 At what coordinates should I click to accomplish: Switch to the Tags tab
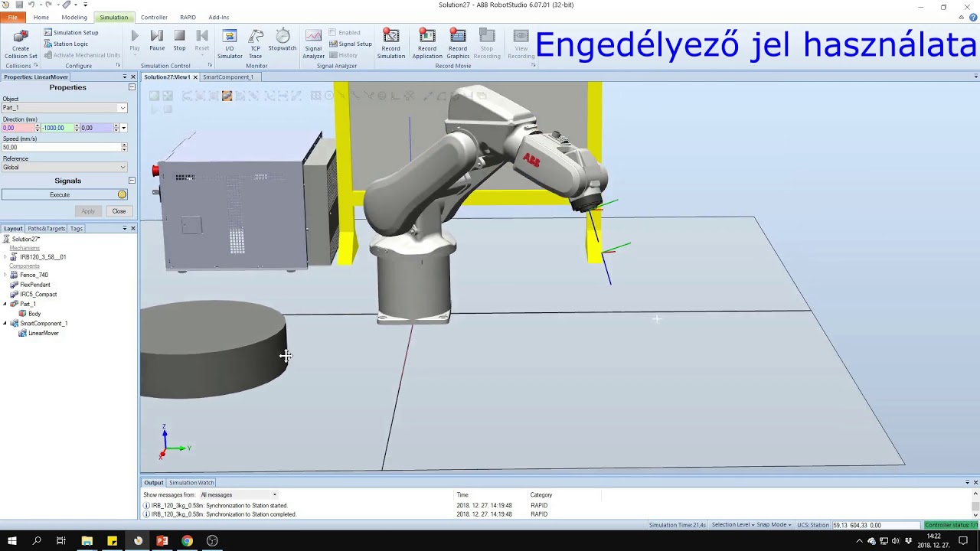point(77,228)
